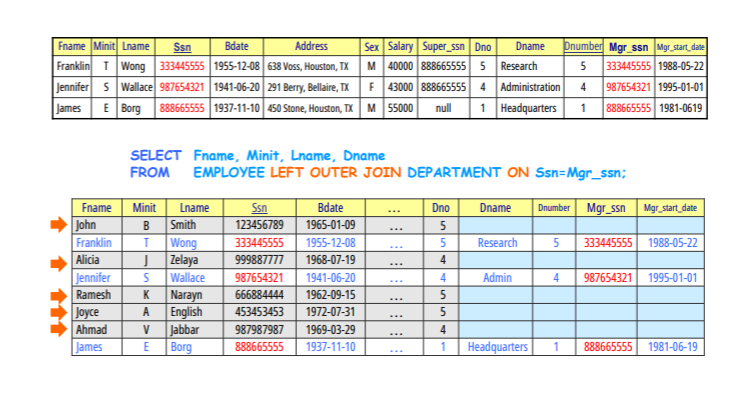
Task: Click the 'Admin' department cell in result table
Action: [x=497, y=278]
